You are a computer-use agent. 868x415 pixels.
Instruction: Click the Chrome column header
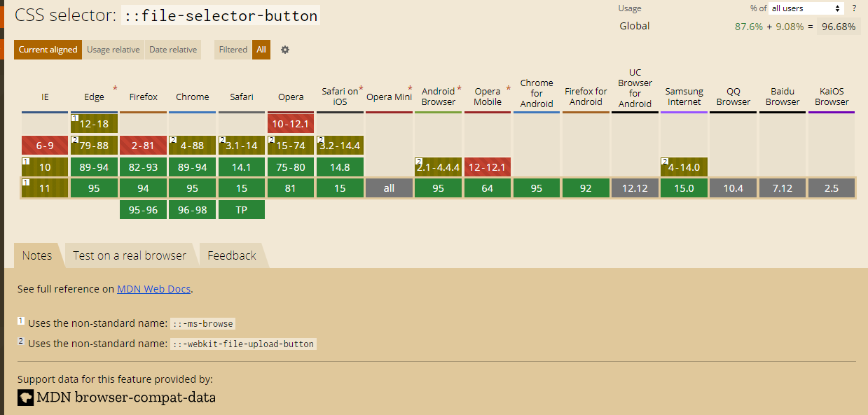193,97
